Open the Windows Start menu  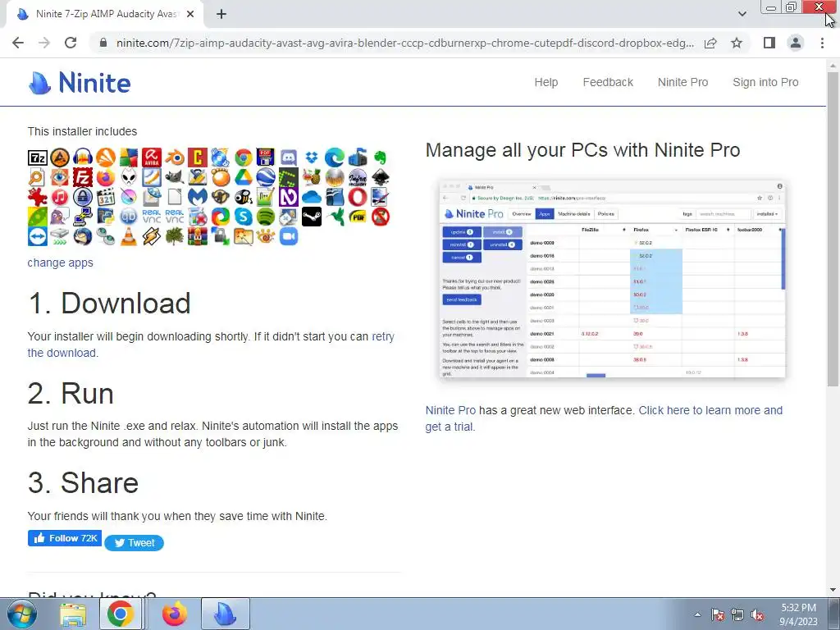point(22,614)
